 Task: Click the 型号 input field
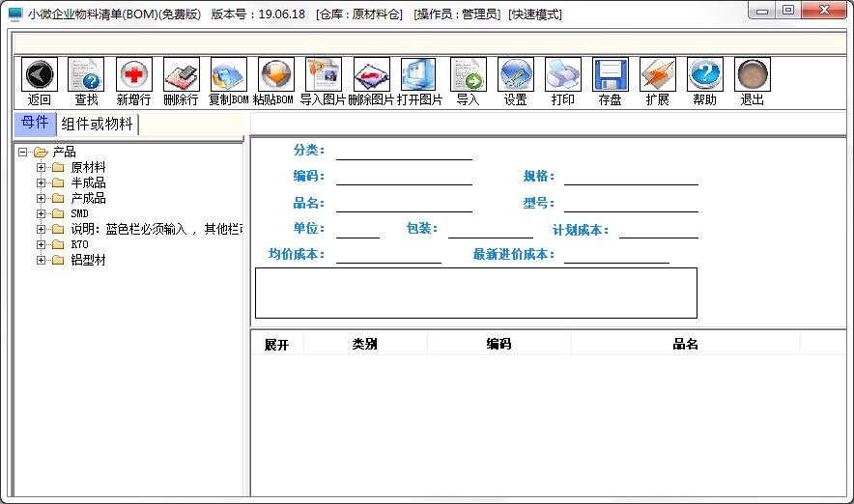[631, 204]
